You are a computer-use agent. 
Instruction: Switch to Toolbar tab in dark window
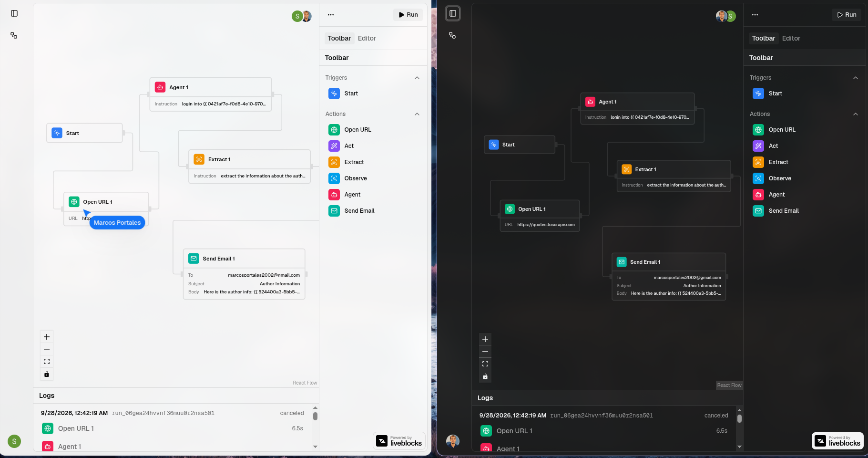[764, 38]
